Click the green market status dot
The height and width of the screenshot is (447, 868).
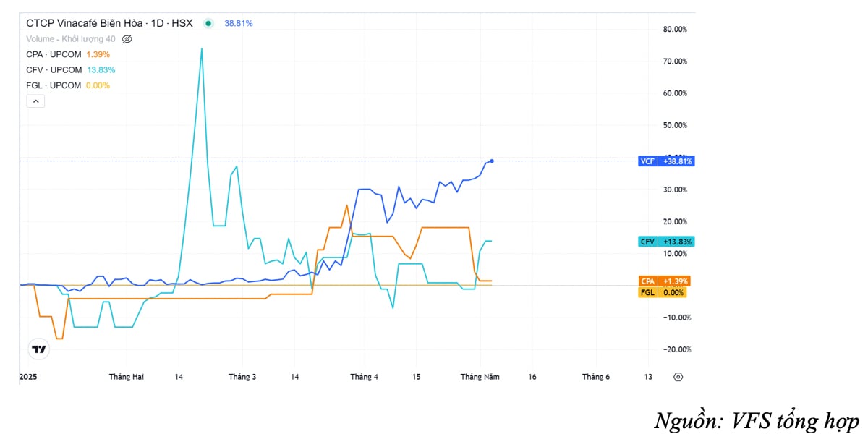208,23
